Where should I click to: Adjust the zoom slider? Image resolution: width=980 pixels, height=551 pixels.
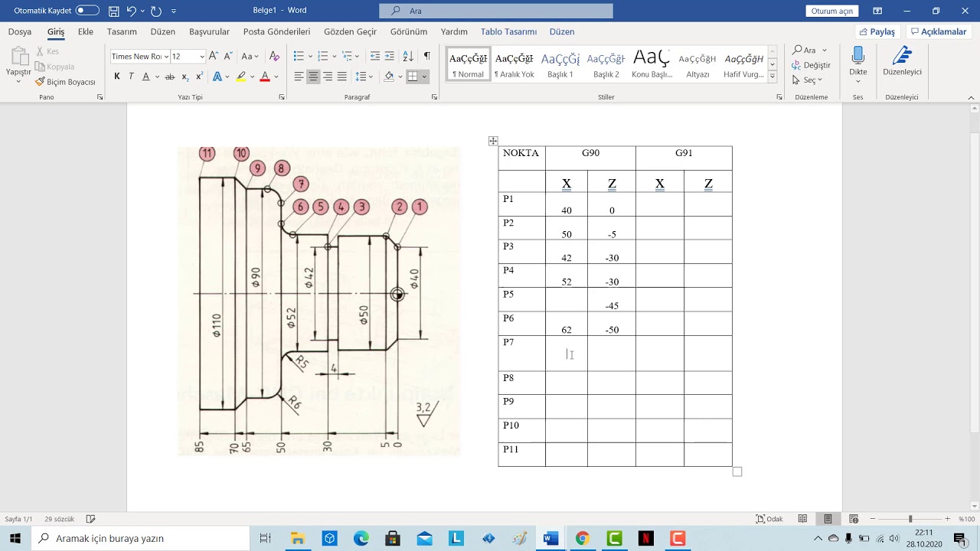[910, 519]
